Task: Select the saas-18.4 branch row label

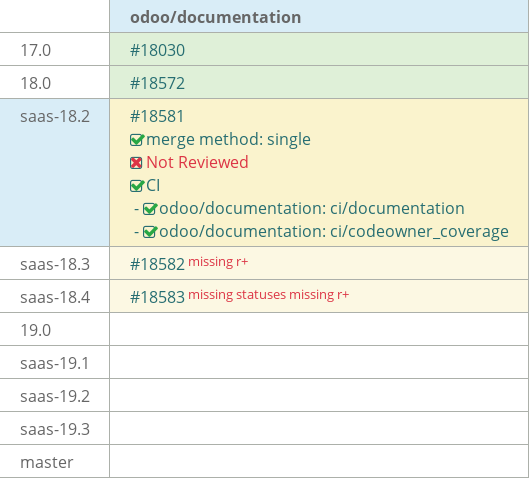Action: [55, 297]
